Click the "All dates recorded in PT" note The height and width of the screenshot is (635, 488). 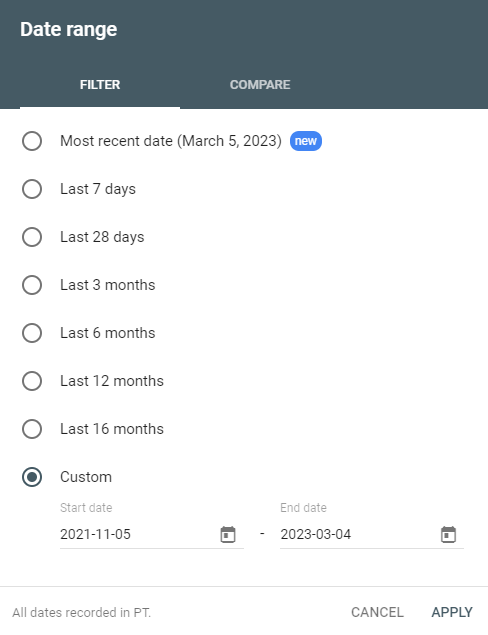click(x=81, y=612)
